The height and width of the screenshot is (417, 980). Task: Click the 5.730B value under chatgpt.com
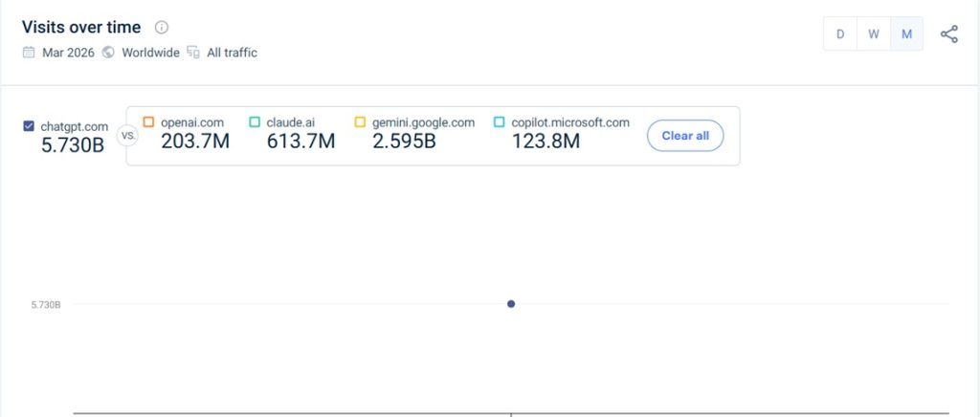[73, 145]
